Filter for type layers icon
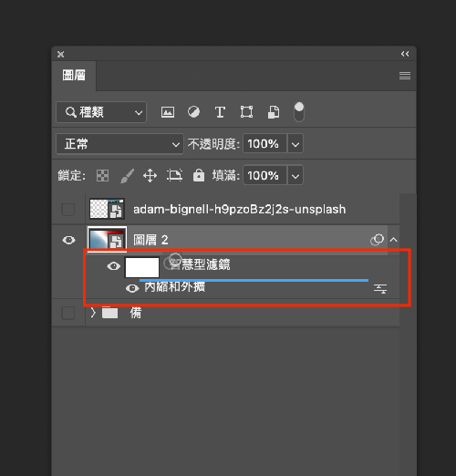Screen dimensions: 456x476 click(220, 112)
